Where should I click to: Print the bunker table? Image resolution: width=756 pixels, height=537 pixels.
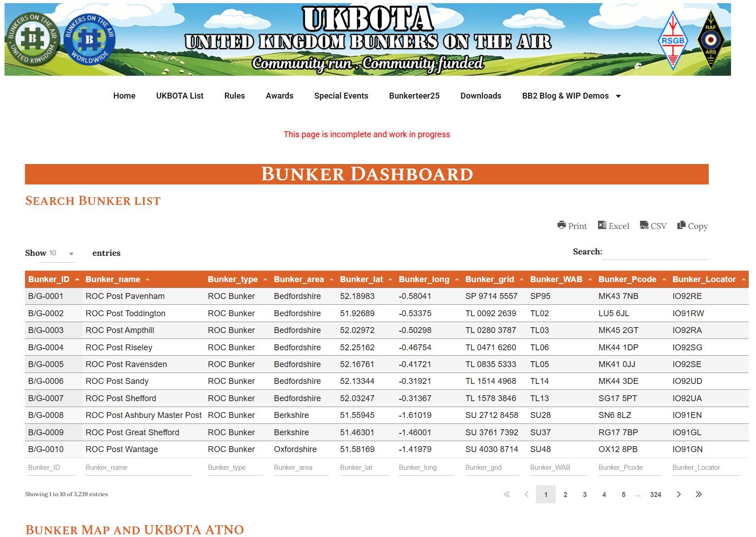pos(572,226)
